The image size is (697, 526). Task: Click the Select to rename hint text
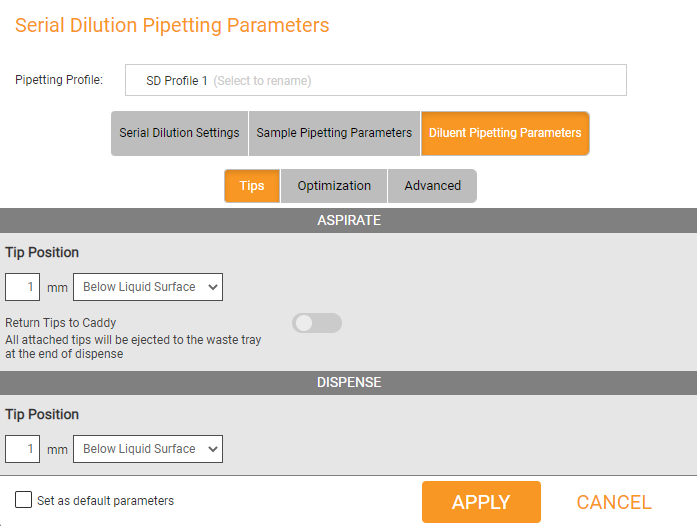[262, 80]
